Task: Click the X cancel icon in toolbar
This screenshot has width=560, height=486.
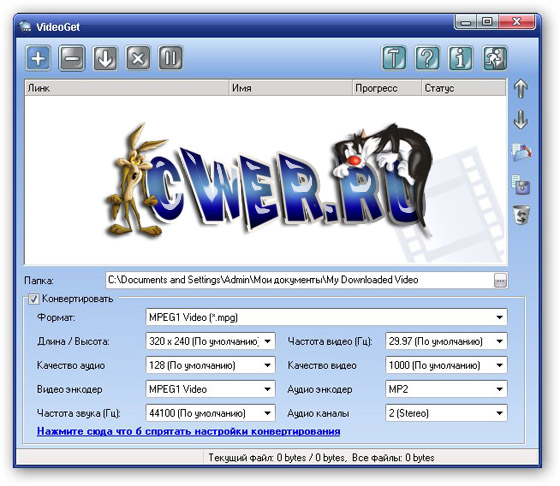Action: click(x=138, y=58)
